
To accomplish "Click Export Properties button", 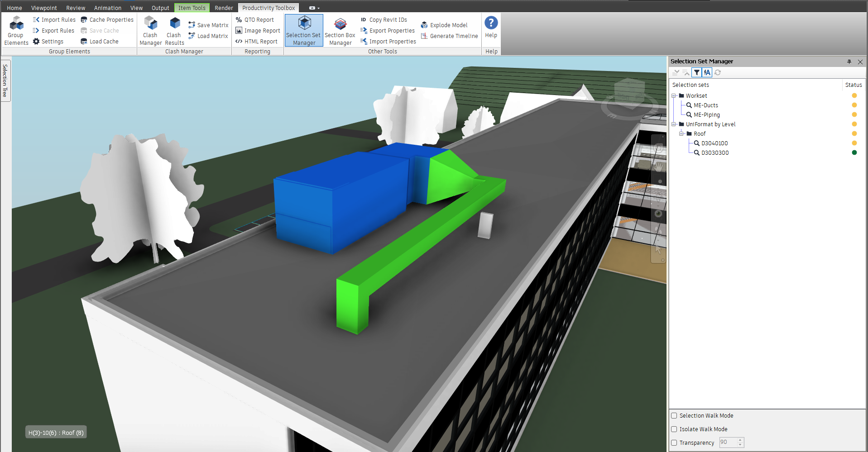I will (x=388, y=31).
